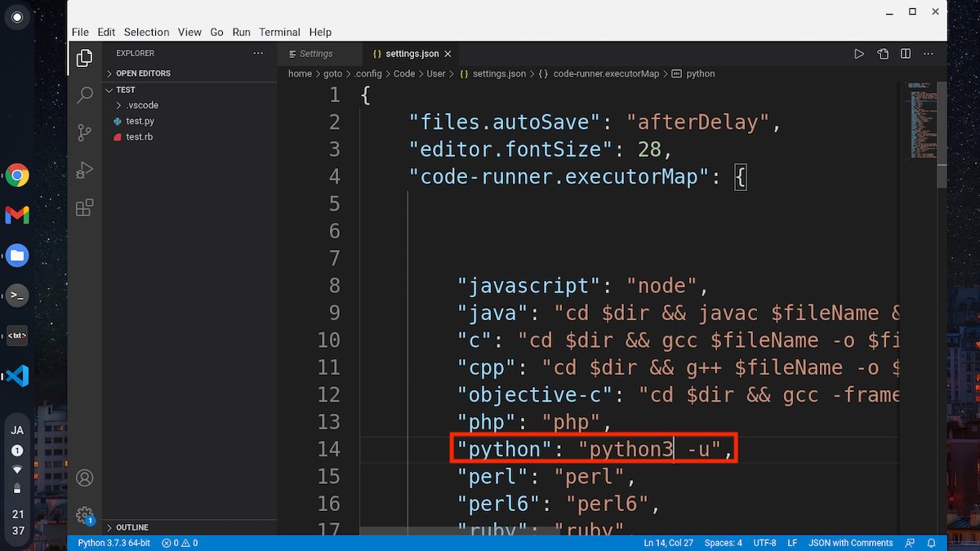Image resolution: width=980 pixels, height=551 pixels.
Task: Switch to the Settings tab
Action: (x=317, y=53)
